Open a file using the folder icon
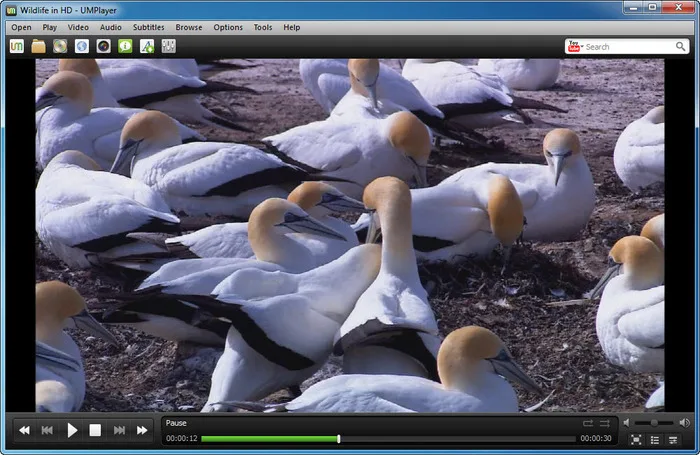 (38, 46)
